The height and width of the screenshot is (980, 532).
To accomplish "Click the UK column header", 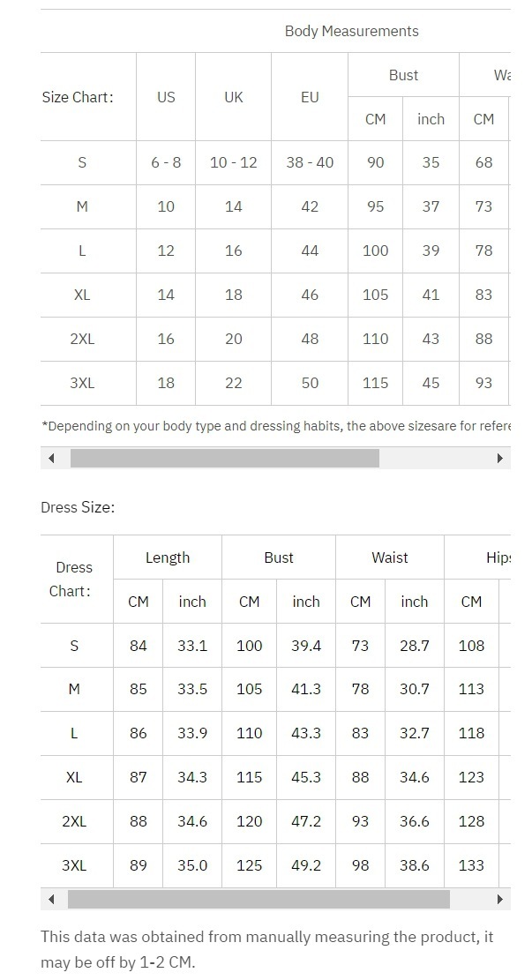I will click(x=233, y=97).
